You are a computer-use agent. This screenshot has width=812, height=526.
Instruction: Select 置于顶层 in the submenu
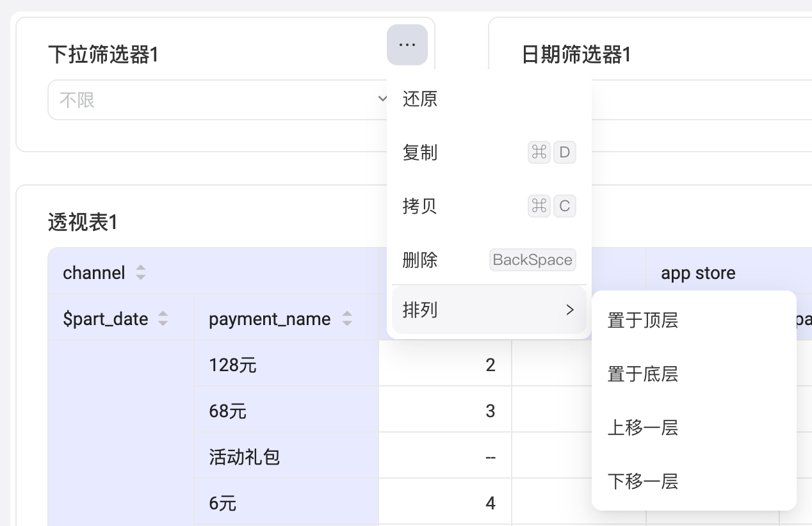pos(694,321)
